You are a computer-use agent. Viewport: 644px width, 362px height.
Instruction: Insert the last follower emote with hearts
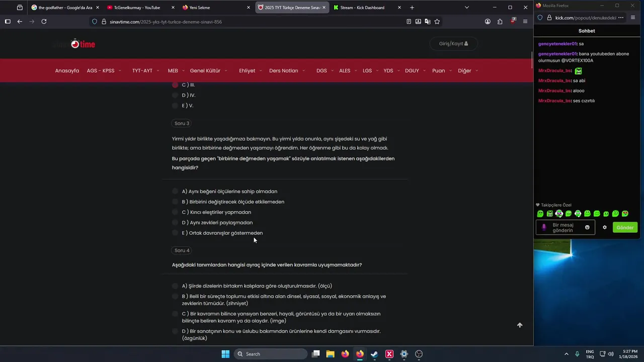[x=625, y=214]
